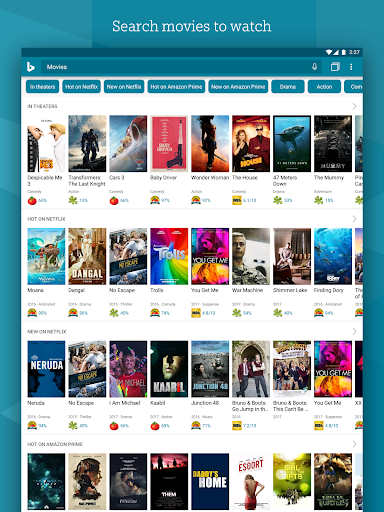Viewport: 384px width, 512px height.
Task: Select the Hot on Netflix filter chip
Action: point(81,87)
